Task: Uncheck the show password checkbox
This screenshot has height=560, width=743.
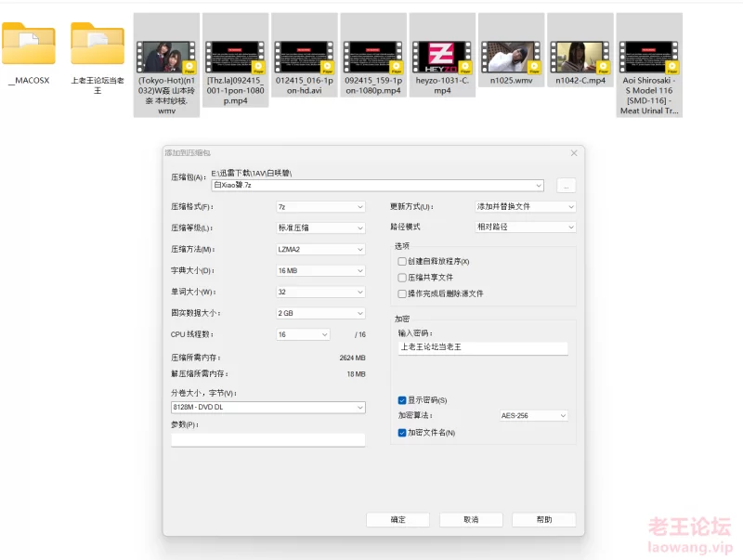Action: click(402, 400)
